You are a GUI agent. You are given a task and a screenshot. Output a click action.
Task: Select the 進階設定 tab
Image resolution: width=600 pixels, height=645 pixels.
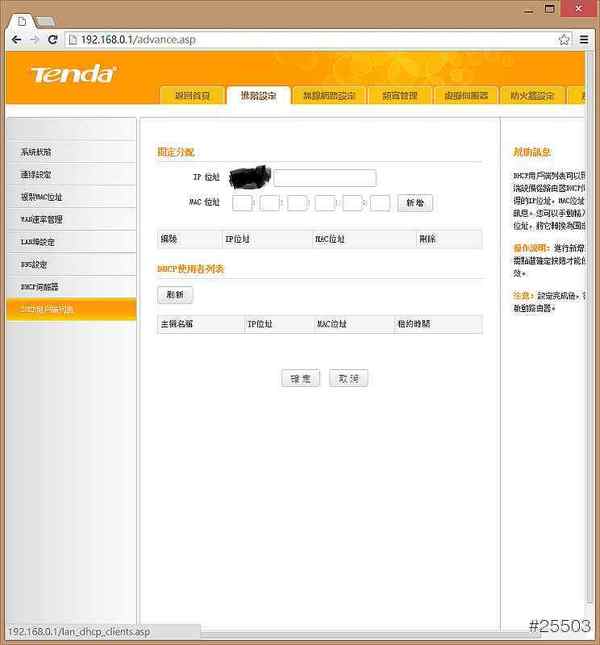coord(259,96)
